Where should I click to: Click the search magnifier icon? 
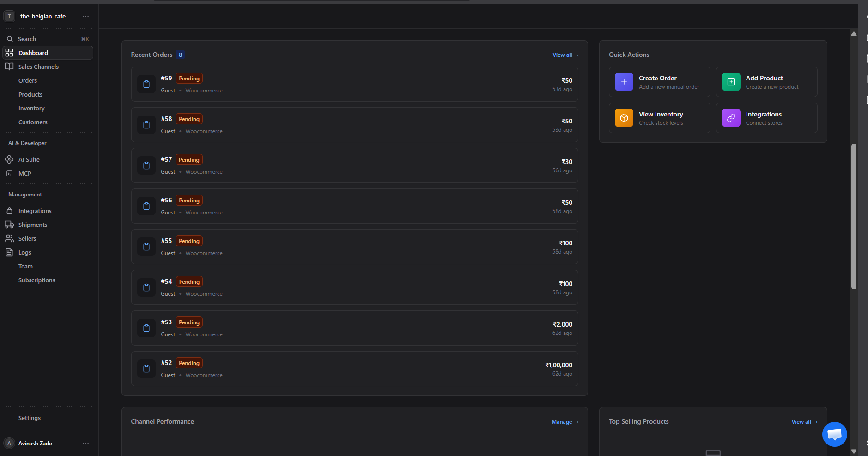[10, 39]
